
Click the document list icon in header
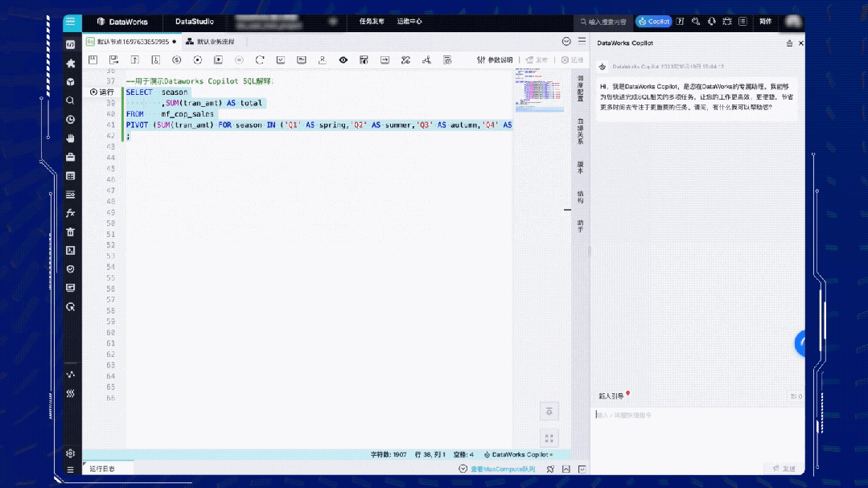coord(743,22)
